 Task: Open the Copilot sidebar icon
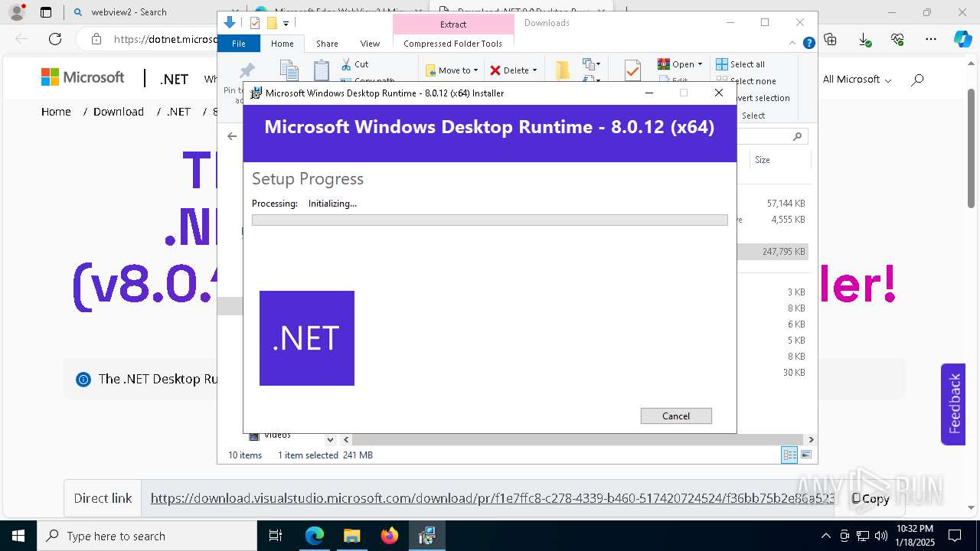[962, 39]
